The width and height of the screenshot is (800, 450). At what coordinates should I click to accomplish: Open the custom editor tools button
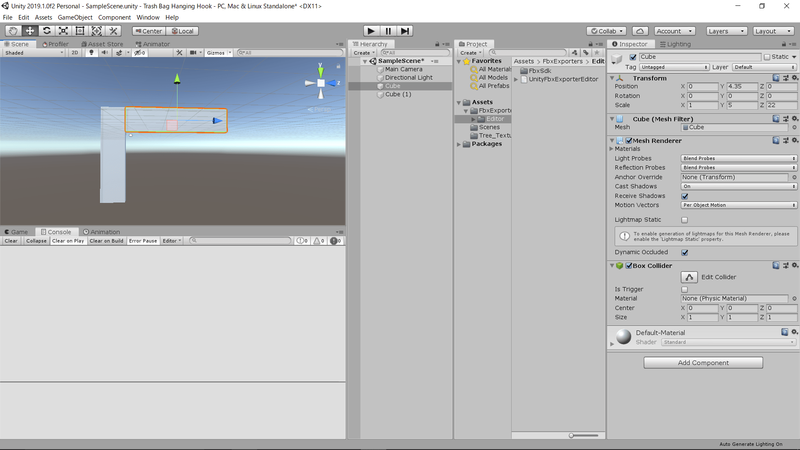(113, 31)
